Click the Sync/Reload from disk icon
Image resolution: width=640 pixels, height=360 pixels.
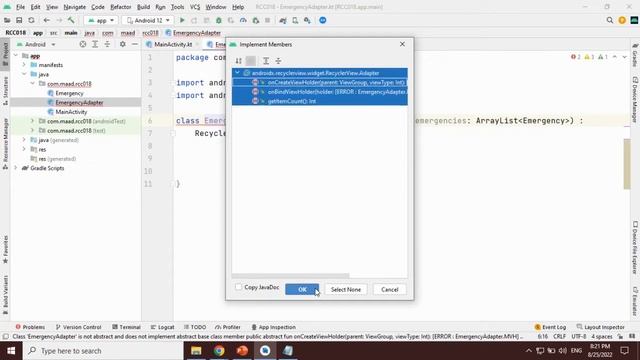click(x=31, y=20)
